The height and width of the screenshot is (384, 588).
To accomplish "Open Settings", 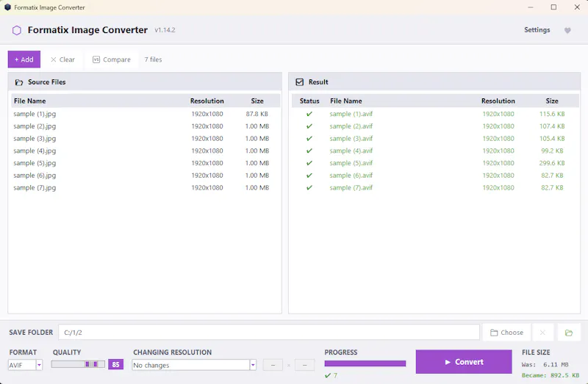I will [537, 30].
